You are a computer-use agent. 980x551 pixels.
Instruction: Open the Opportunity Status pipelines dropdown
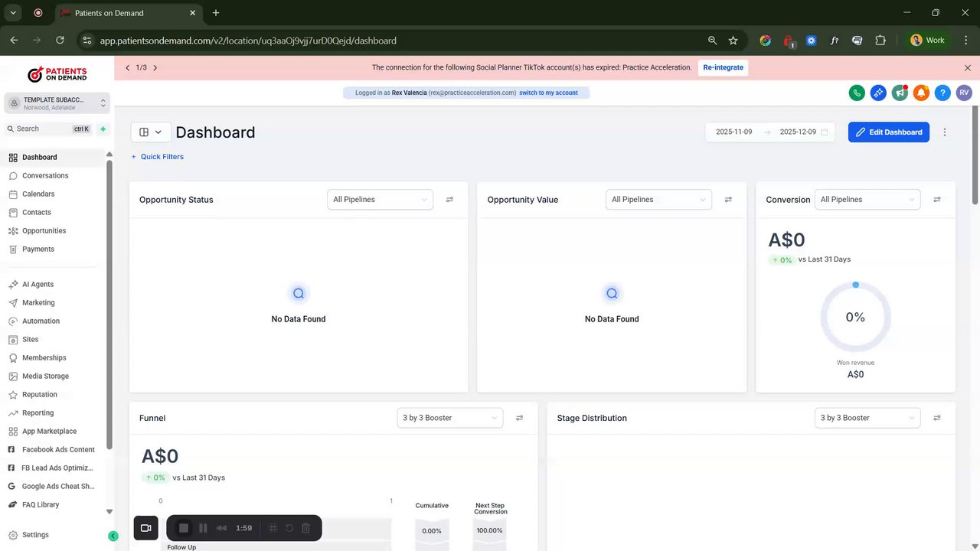click(380, 200)
